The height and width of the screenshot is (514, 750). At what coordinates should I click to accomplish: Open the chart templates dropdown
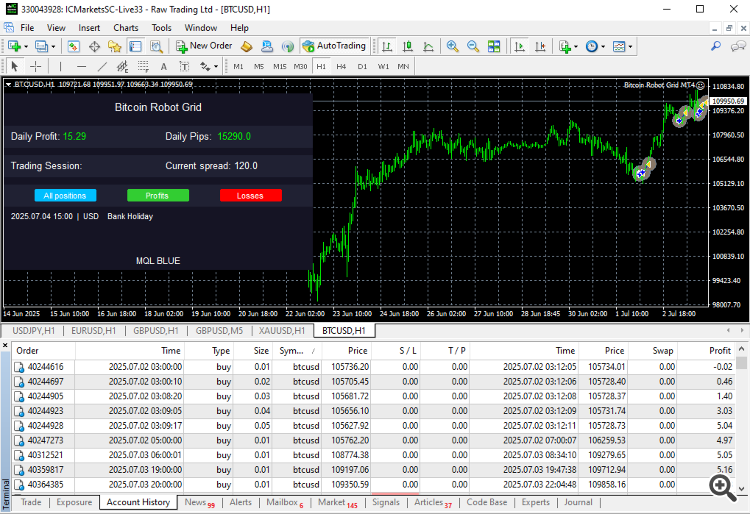(x=630, y=46)
